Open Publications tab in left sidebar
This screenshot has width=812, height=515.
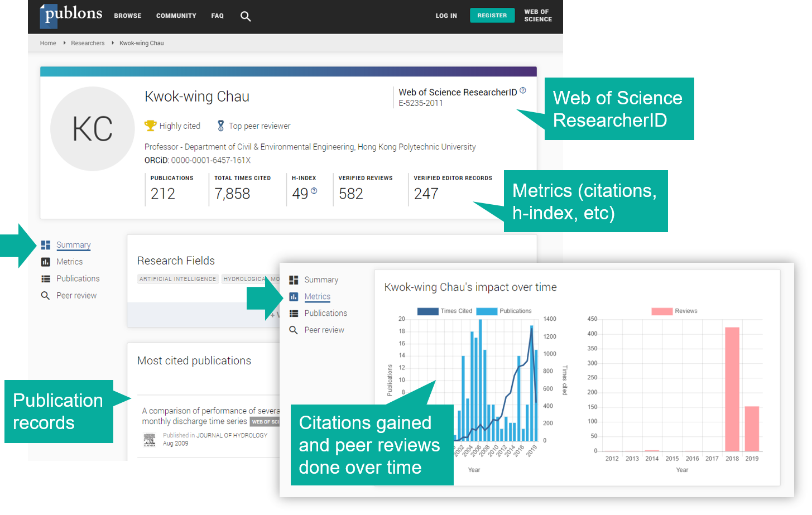coord(78,278)
